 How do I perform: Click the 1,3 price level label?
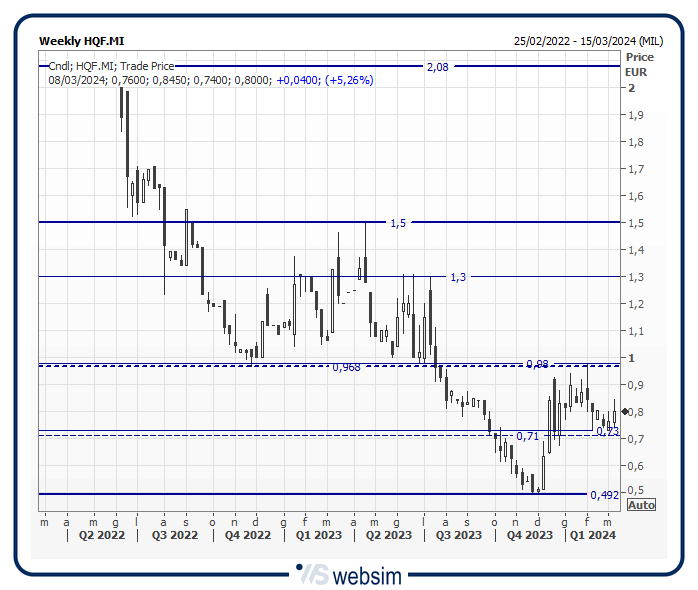457,277
